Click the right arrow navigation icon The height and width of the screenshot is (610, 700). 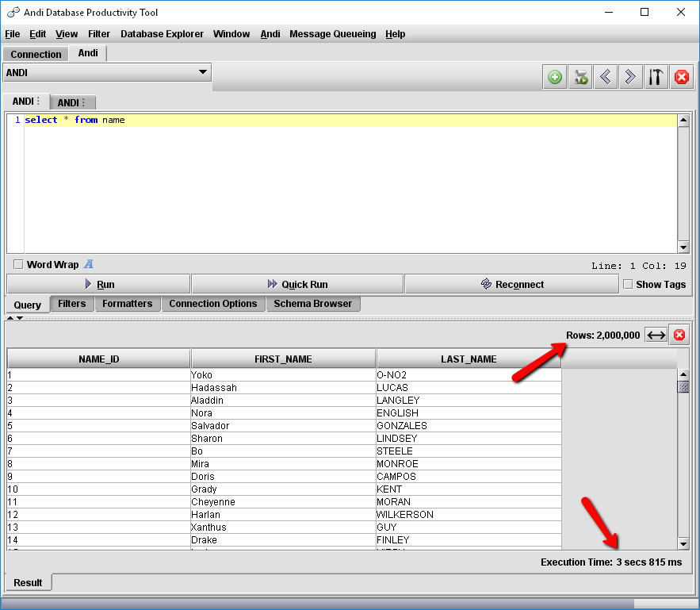click(x=631, y=77)
